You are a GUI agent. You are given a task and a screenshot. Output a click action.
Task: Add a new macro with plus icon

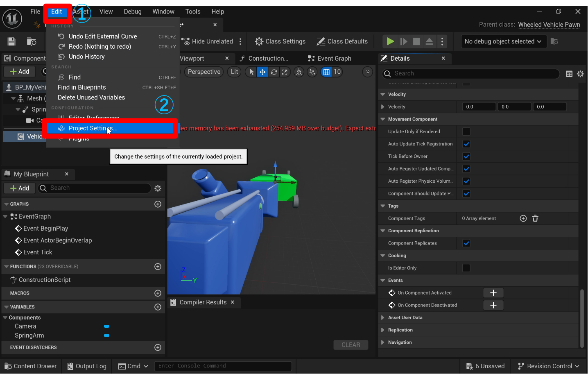point(158,293)
